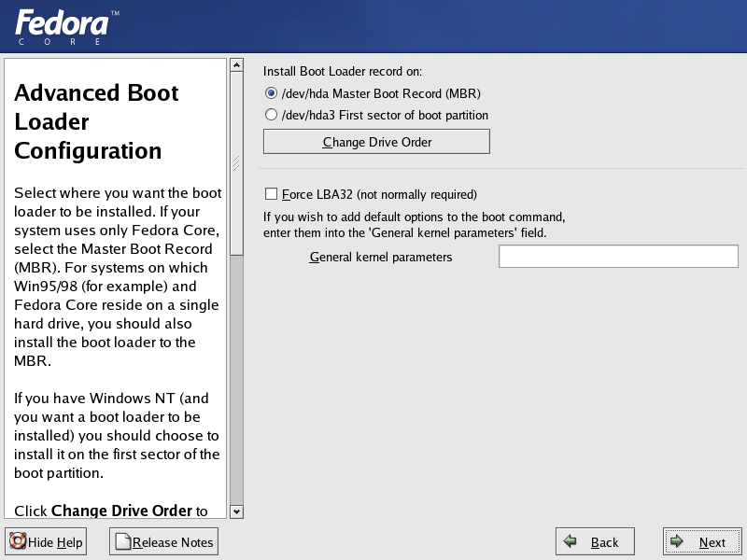Screen dimensions: 747x560
Task: Click the bold 'Change Drive Order' help text
Action: tap(121, 511)
